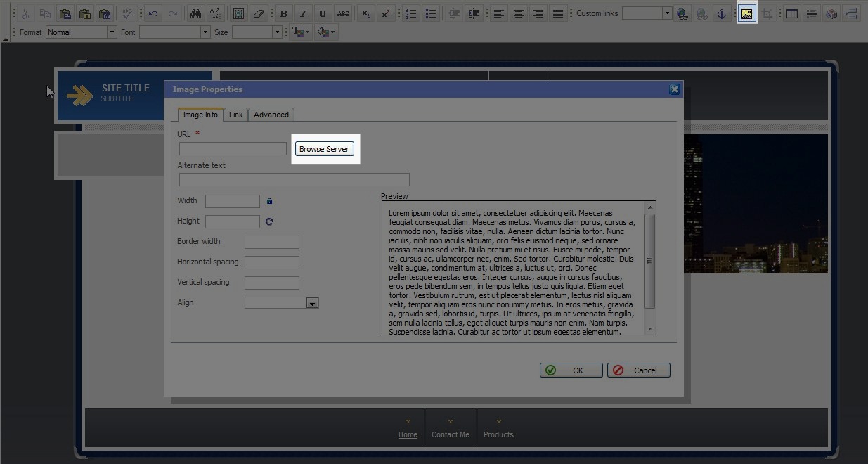Click the insert hyperlink globe icon
Image resolution: width=868 pixels, height=464 pixels.
(x=682, y=13)
